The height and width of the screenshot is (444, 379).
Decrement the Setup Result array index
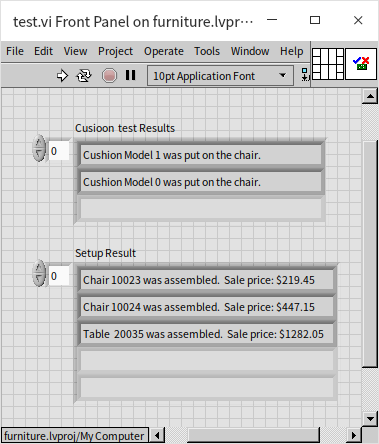(39, 279)
